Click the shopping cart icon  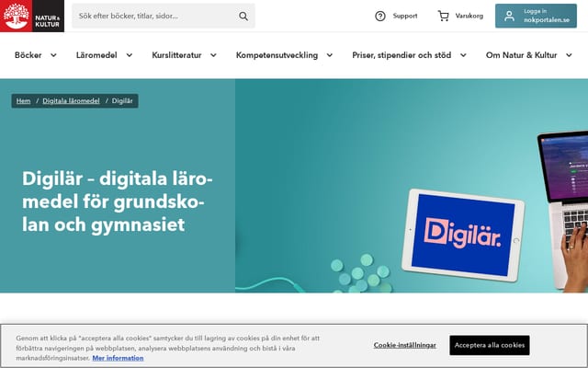pyautogui.click(x=443, y=17)
